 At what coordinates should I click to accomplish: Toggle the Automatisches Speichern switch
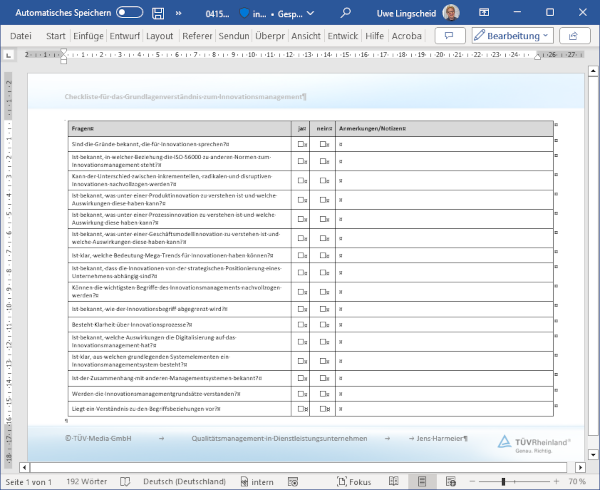tap(129, 13)
